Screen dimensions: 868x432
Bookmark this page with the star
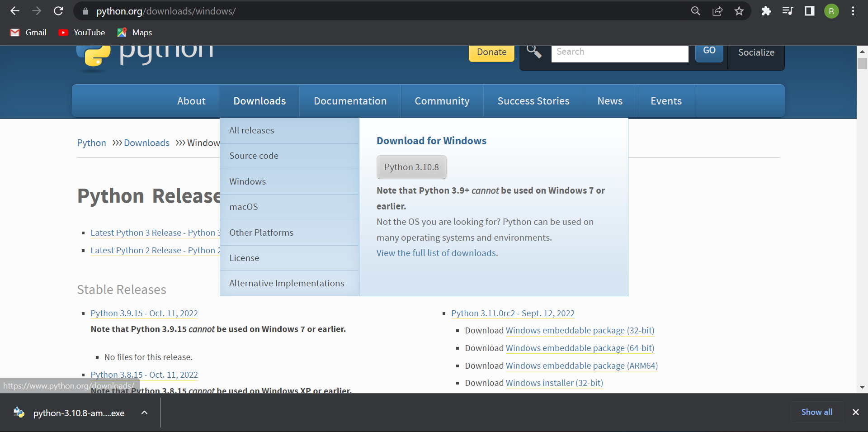pos(739,11)
